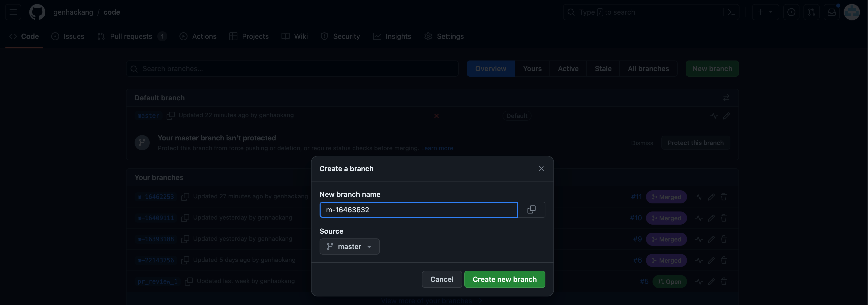
Task: Open the Actions tab
Action: [x=198, y=36]
